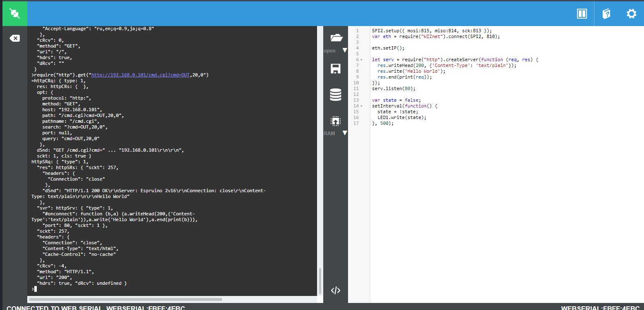Expand the RAM upload destination dropdown
Viewport: 644px width, 310px height.
point(345,133)
